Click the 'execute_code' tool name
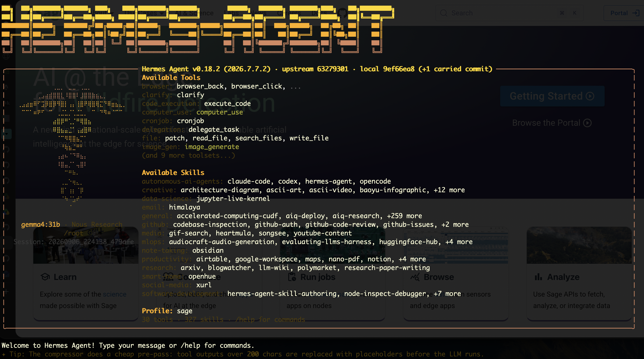 point(227,103)
